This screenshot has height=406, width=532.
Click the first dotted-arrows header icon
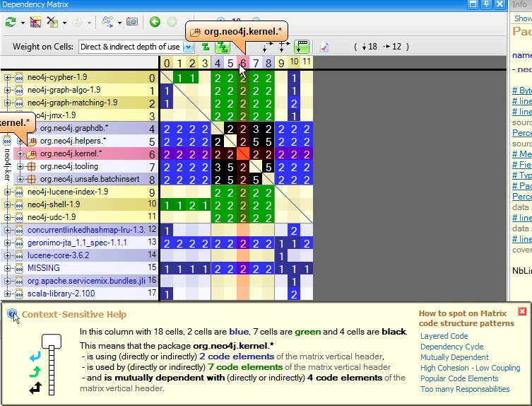coord(268,46)
